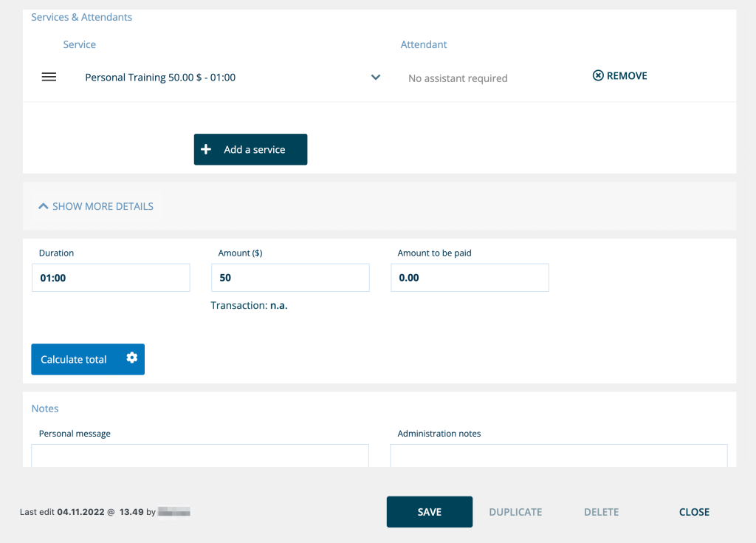Collapse the SHOW MORE DETAILS section
Image resolution: width=756 pixels, height=543 pixels.
pos(103,206)
